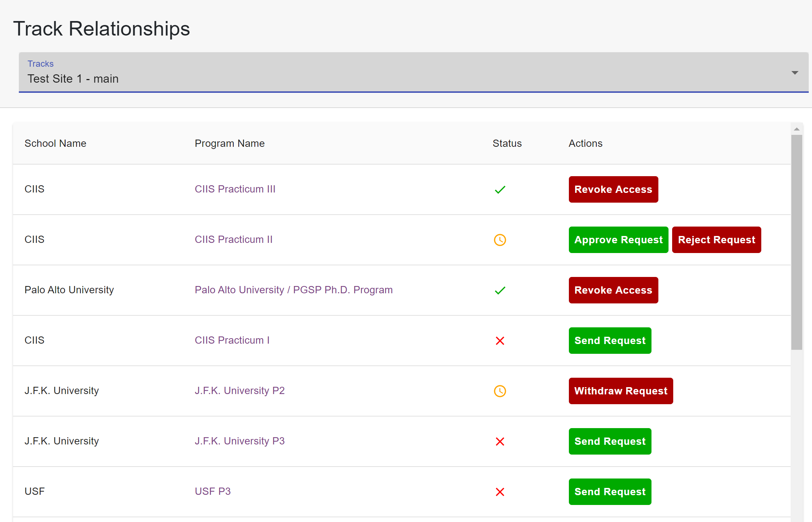Click the scrollbar up arrow

click(x=796, y=129)
